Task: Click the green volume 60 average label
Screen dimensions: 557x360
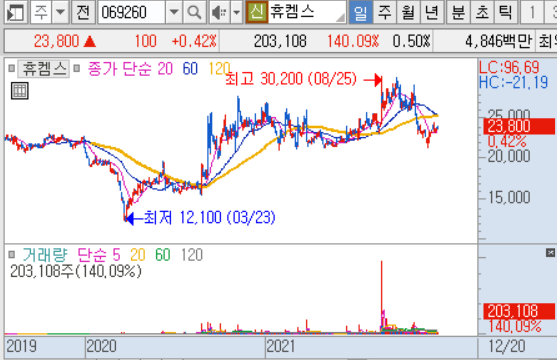Action: tap(163, 255)
